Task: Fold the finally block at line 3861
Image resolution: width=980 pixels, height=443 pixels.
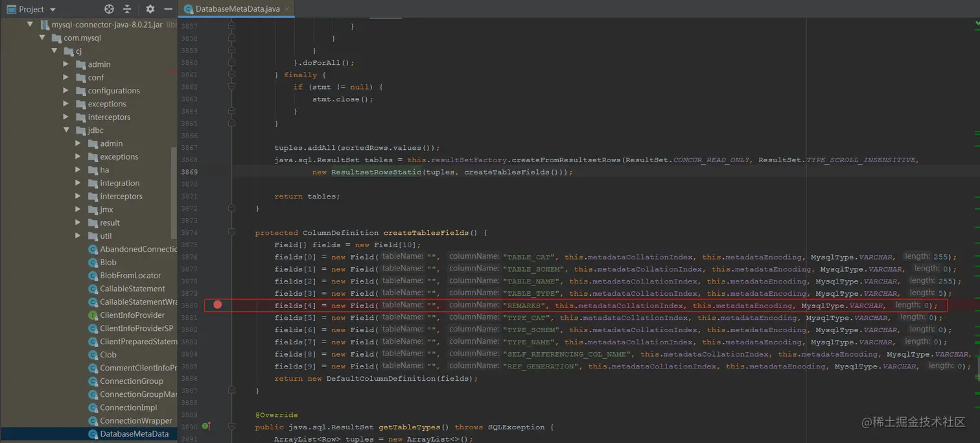Action: point(231,75)
